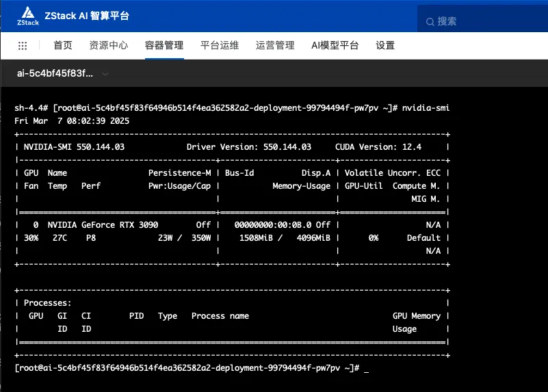Open the 首页 menu

tap(63, 45)
